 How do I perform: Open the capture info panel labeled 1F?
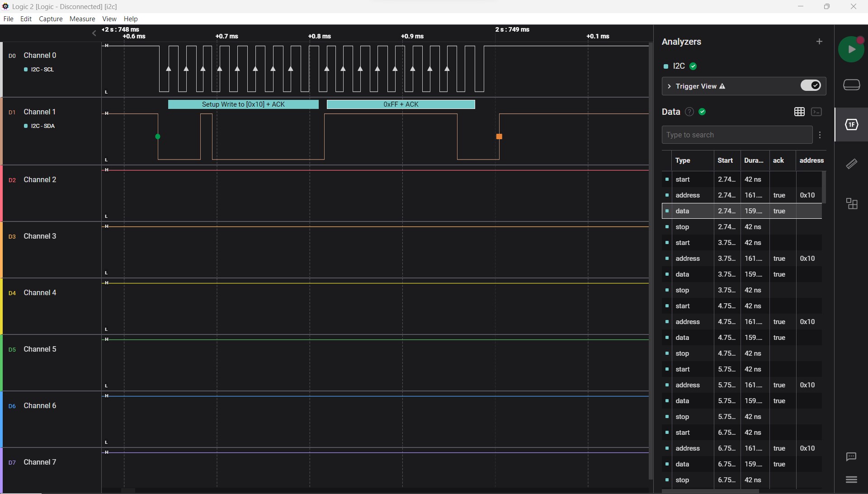pyautogui.click(x=852, y=125)
